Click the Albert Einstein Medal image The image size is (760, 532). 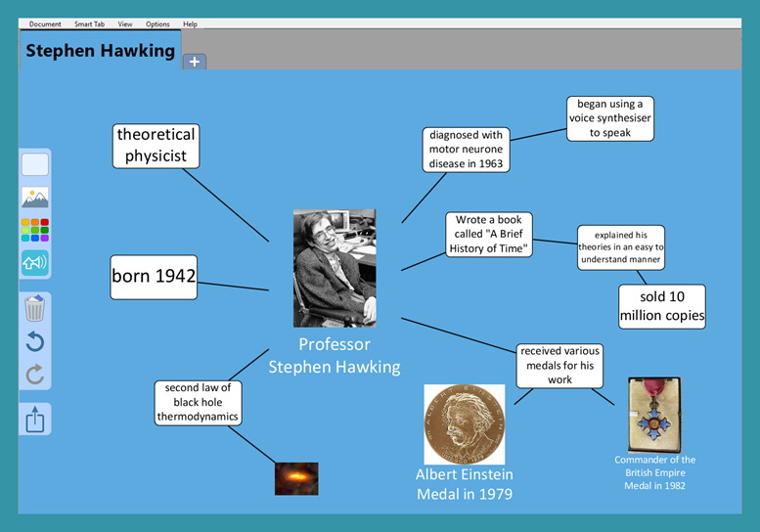pos(465,423)
